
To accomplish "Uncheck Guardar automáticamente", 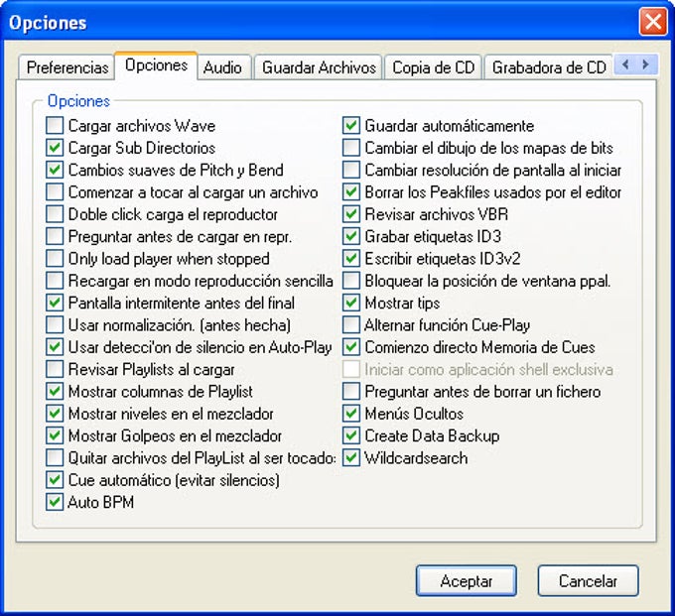I will tap(351, 126).
